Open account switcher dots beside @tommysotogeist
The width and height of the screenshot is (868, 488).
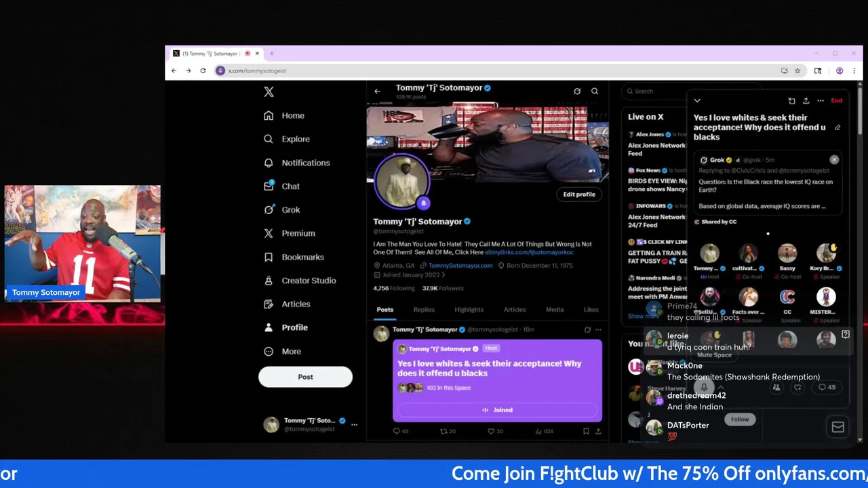[354, 424]
